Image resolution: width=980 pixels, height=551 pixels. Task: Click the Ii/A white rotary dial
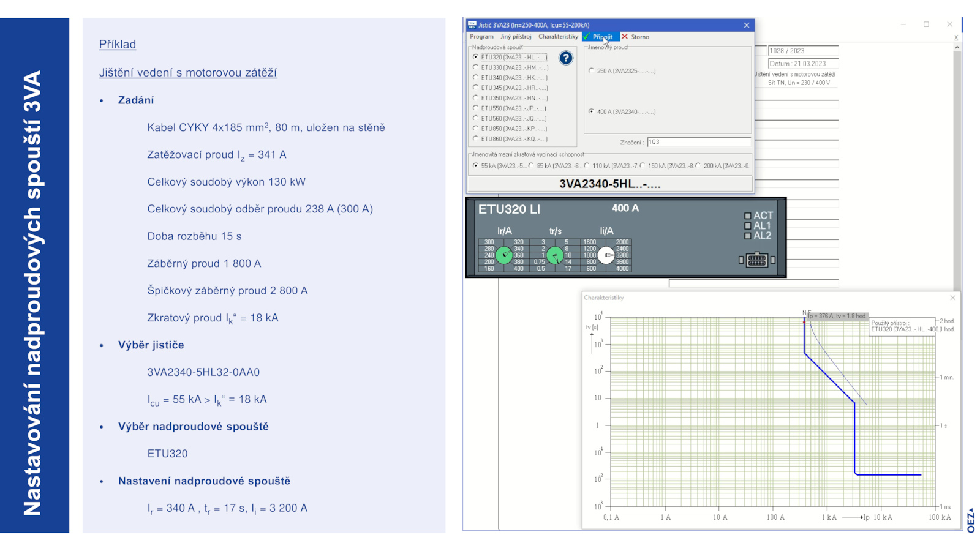pos(606,255)
